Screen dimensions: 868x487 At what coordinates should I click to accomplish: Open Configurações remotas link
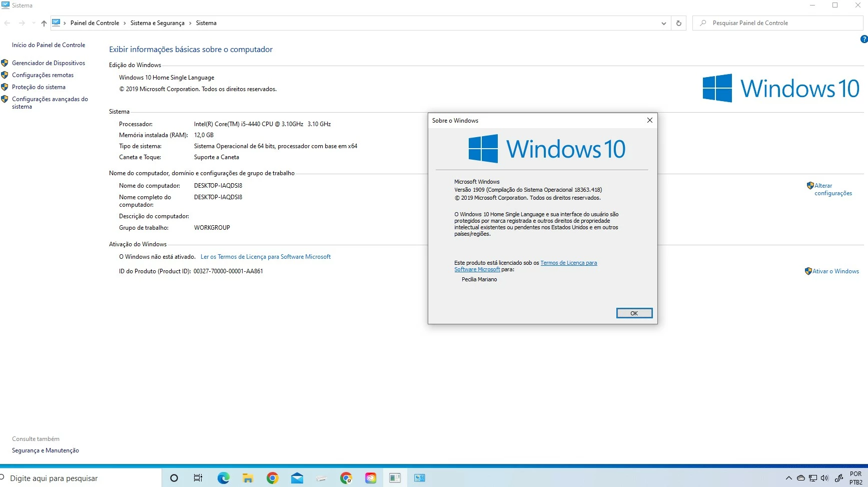(x=43, y=75)
